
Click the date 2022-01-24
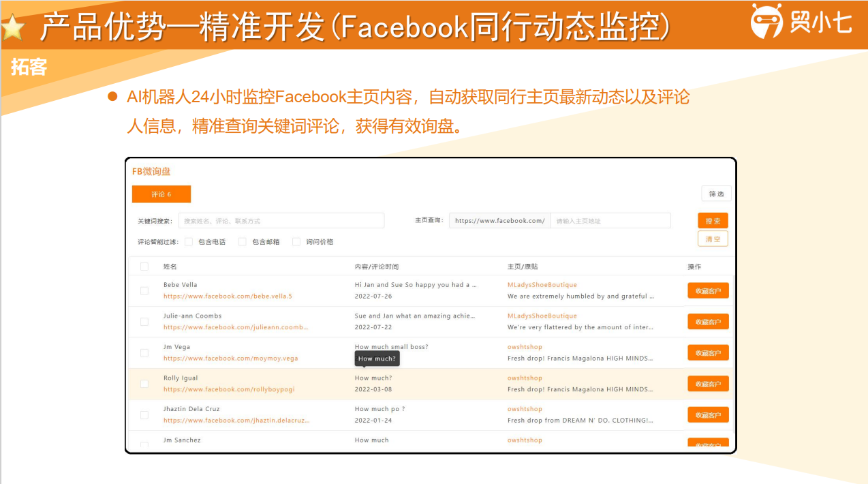[373, 421]
